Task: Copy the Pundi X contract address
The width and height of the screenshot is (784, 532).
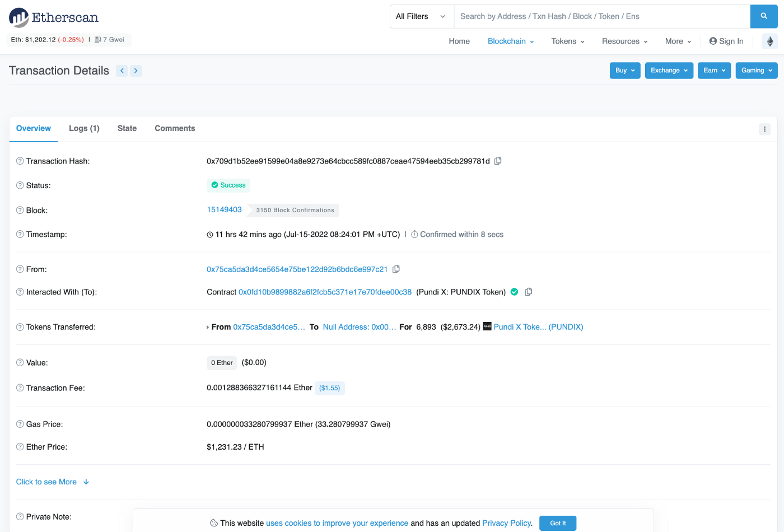Action: pyautogui.click(x=528, y=292)
